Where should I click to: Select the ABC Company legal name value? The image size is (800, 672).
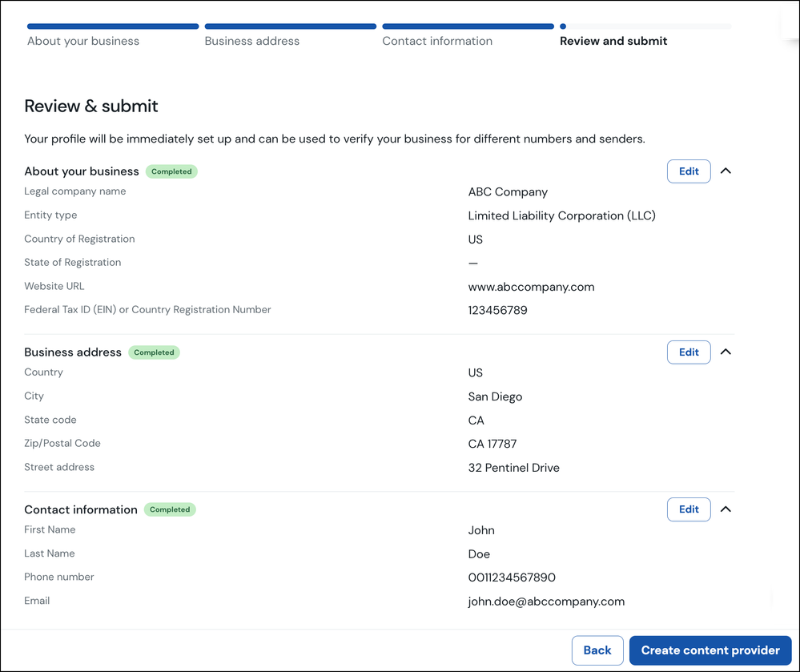point(508,192)
